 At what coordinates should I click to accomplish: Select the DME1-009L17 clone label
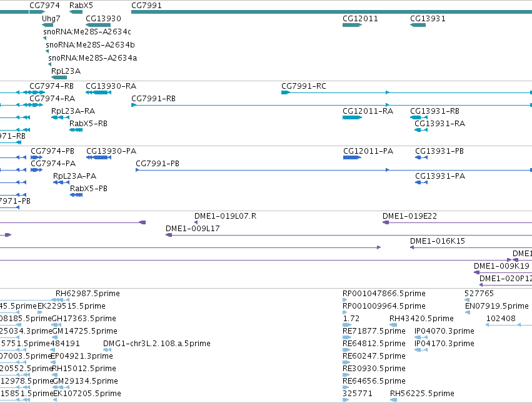point(193,229)
